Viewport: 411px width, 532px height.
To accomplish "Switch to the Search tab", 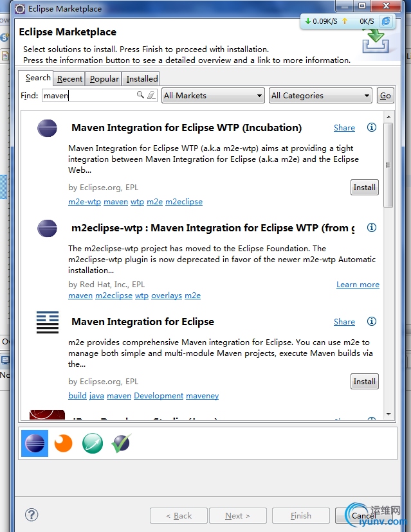I will (x=38, y=78).
